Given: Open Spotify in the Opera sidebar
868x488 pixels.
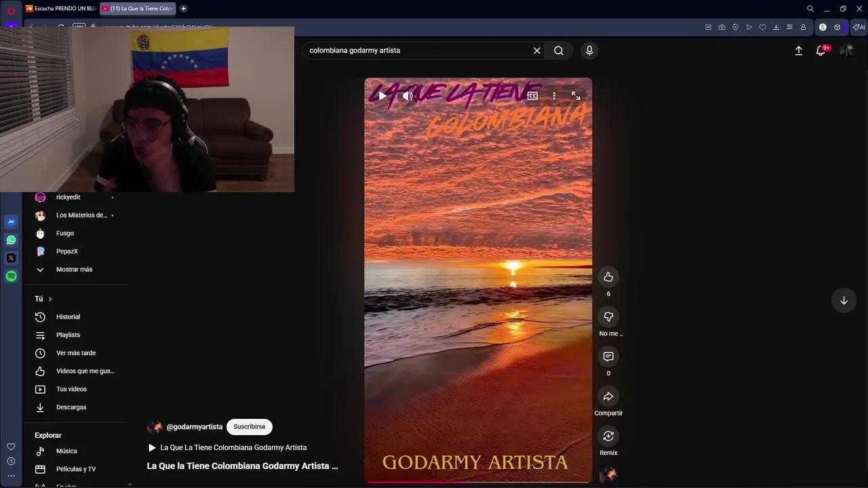Looking at the screenshot, I should pos(11,276).
